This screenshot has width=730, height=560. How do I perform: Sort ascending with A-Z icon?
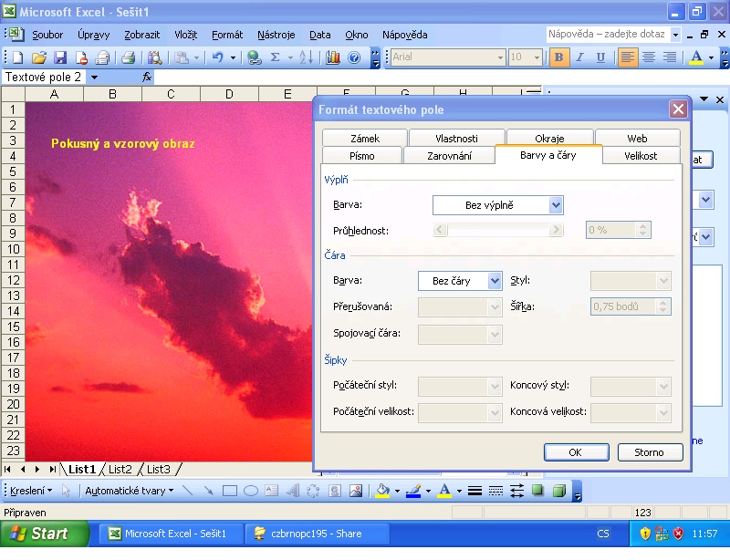(x=306, y=57)
